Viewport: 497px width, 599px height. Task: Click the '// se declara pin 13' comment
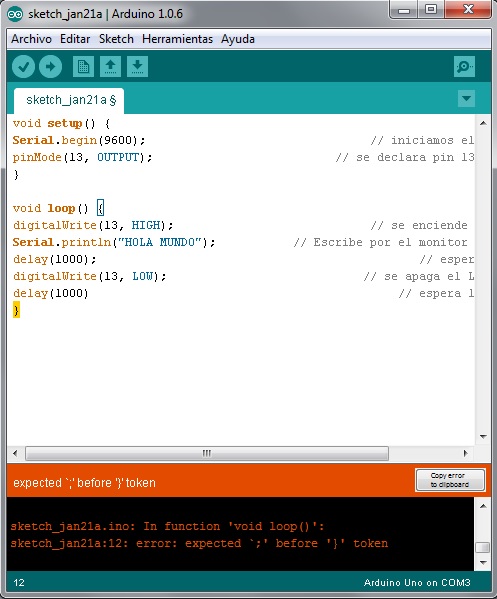coord(405,157)
